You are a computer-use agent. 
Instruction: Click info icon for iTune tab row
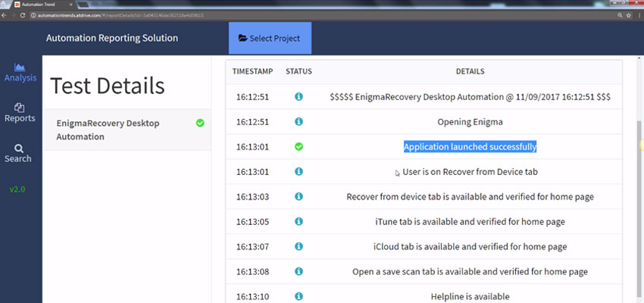pyautogui.click(x=299, y=222)
